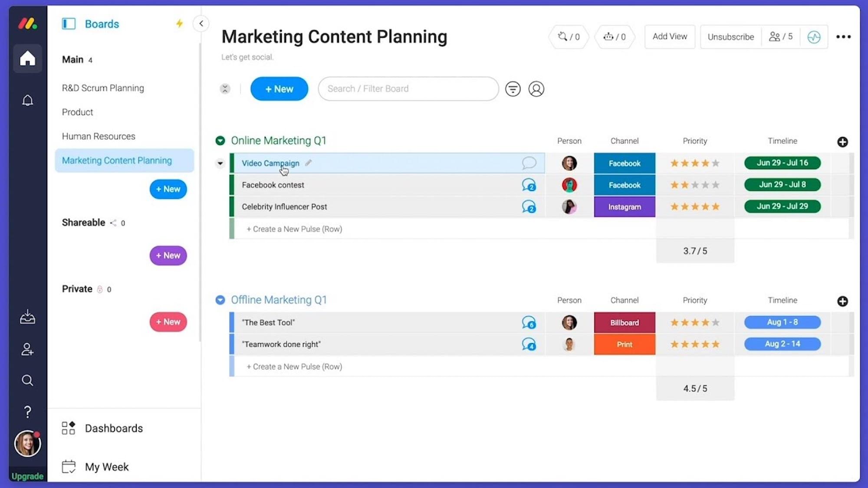868x488 pixels.
Task: Collapse the Video Campaign row chevron
Action: click(220, 163)
